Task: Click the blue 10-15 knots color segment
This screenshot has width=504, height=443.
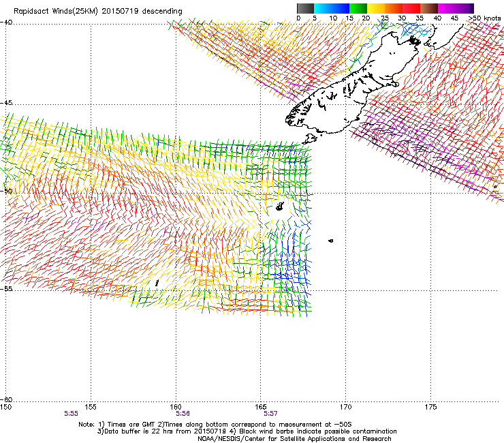Action: [341, 8]
